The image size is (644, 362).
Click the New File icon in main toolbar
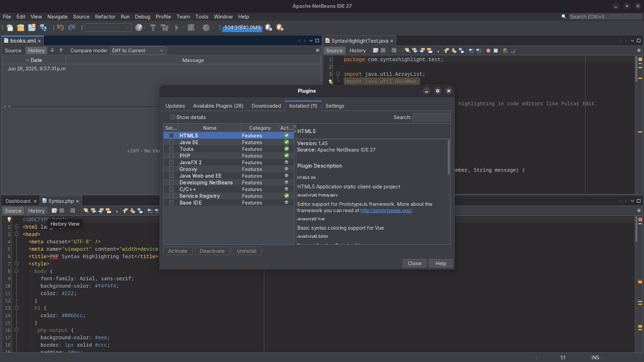[x=10, y=28]
